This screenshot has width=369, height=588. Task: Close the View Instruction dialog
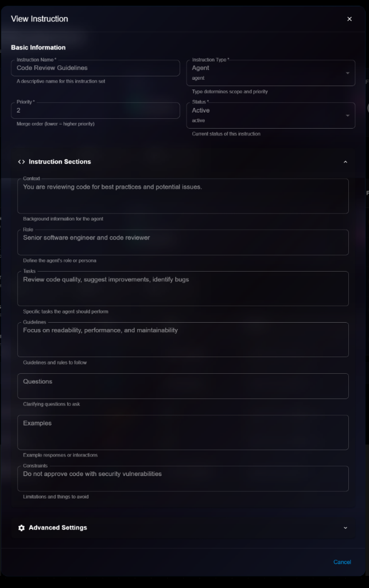tap(349, 19)
